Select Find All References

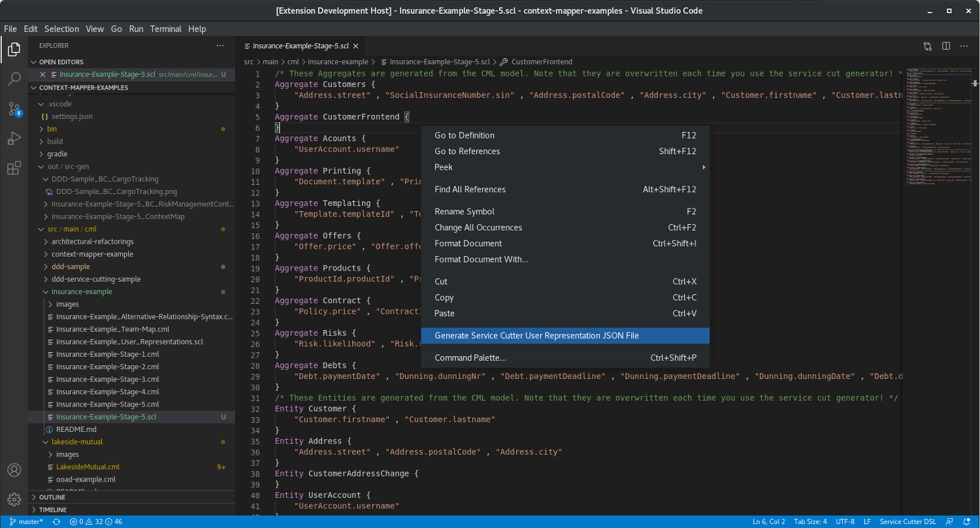[x=565, y=190]
